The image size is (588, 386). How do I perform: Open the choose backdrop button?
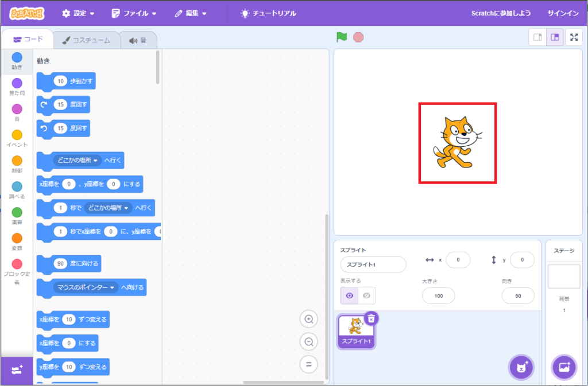563,367
